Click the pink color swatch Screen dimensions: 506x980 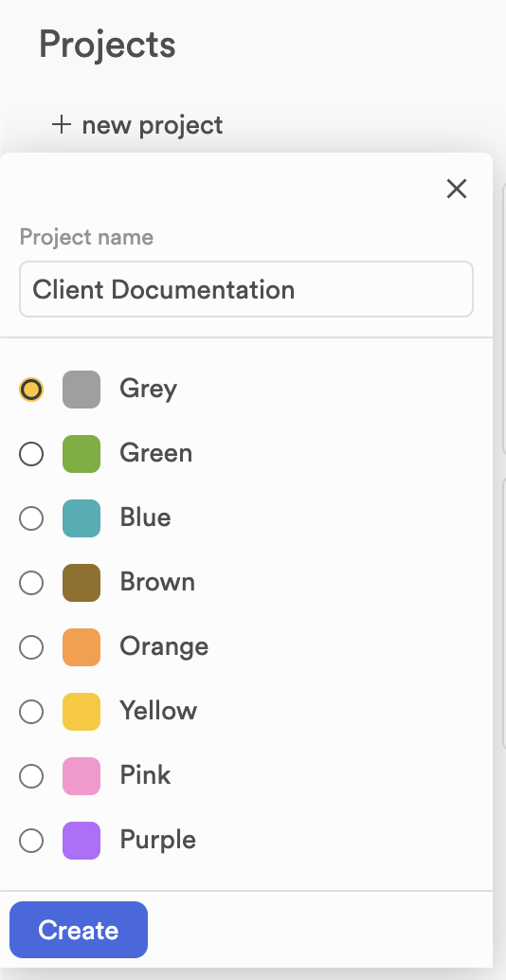point(81,776)
